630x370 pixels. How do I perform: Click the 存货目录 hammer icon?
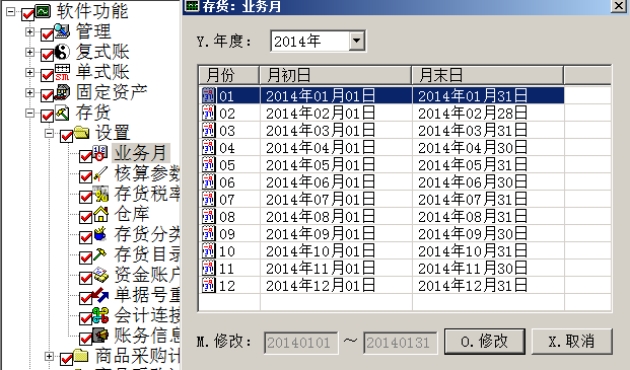(x=100, y=255)
